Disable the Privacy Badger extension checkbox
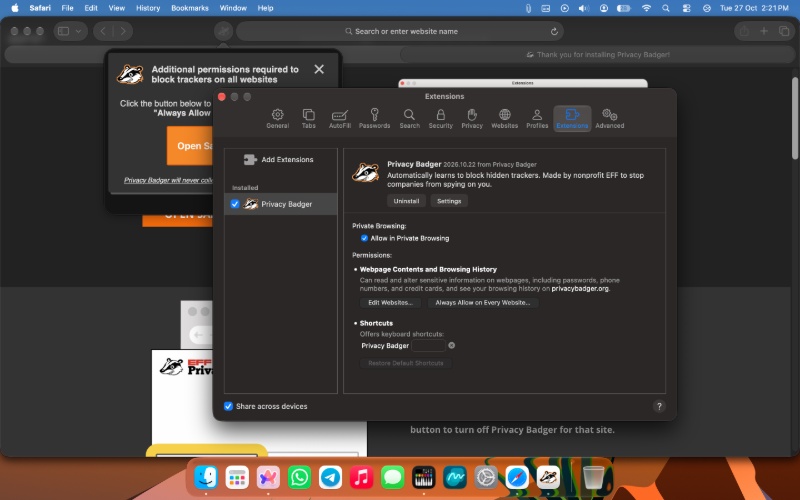Screen dimensions: 800x500 (235, 204)
